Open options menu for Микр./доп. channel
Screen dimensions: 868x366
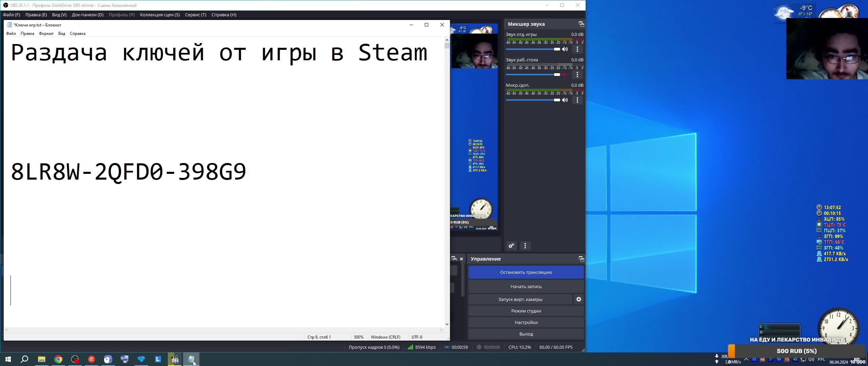tap(577, 100)
